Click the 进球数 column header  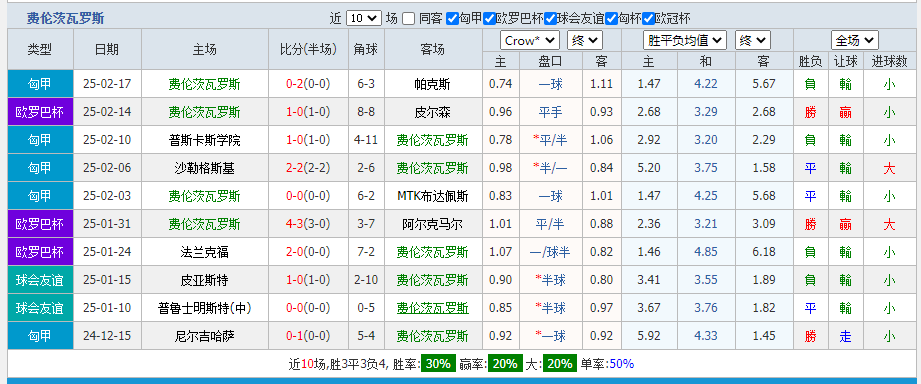point(889,61)
